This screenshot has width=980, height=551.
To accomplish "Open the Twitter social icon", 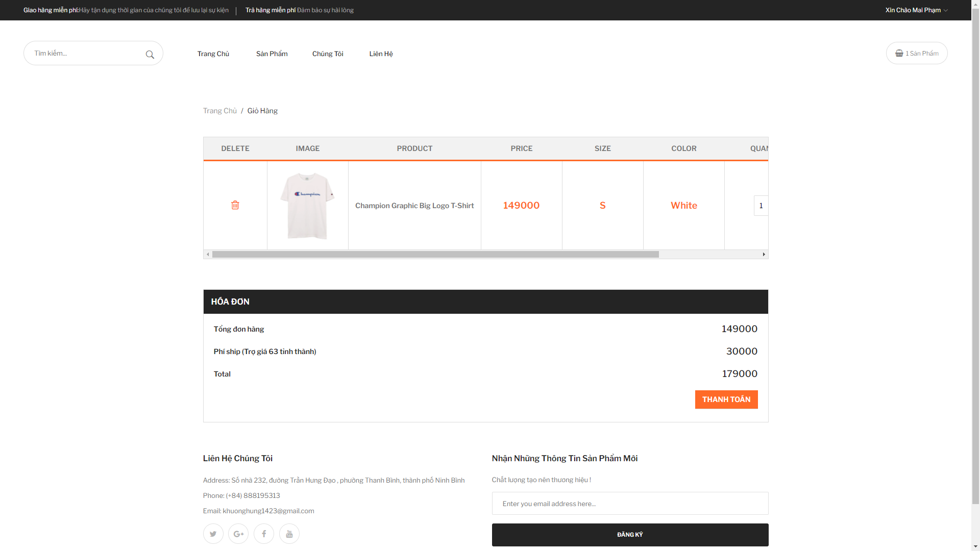I will coord(213,534).
